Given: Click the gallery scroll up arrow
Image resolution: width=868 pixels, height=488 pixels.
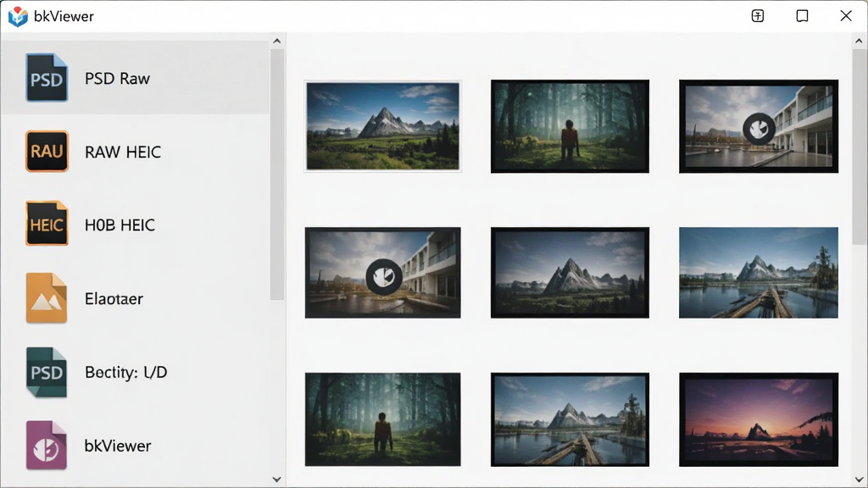Looking at the screenshot, I should pyautogui.click(x=860, y=41).
